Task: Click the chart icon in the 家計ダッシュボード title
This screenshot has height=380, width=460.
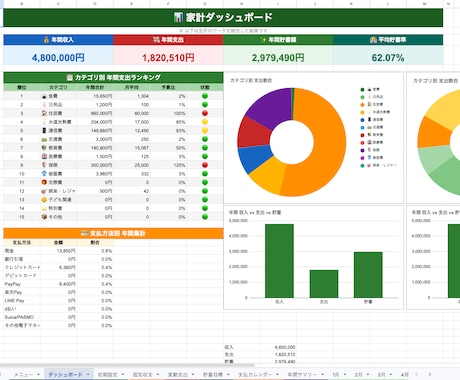Action: coord(178,17)
